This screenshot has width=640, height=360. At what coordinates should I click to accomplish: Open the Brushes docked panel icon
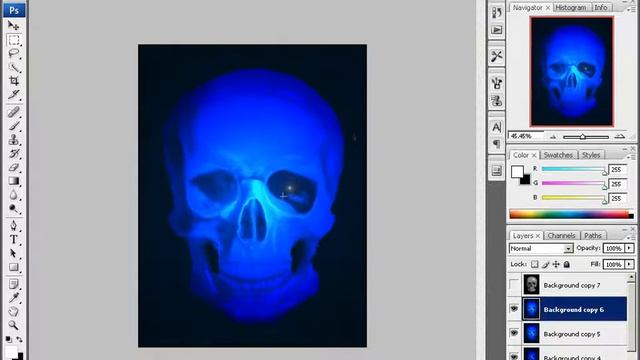click(x=497, y=83)
